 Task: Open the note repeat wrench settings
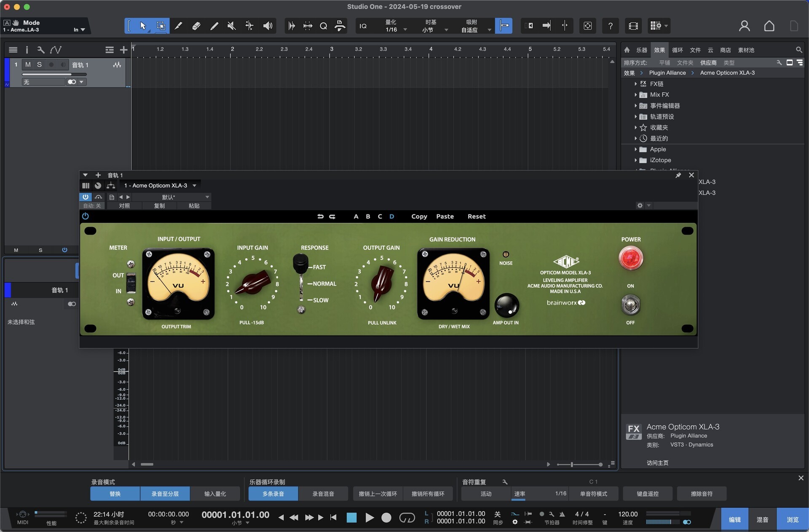(505, 482)
